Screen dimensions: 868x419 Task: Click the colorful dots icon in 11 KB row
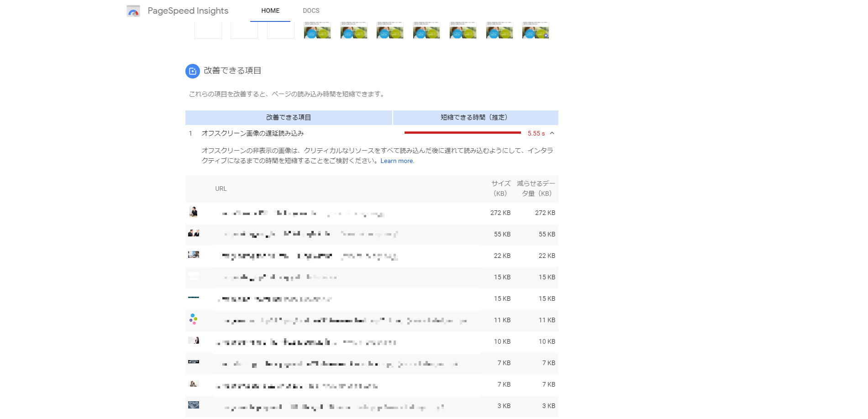(194, 319)
